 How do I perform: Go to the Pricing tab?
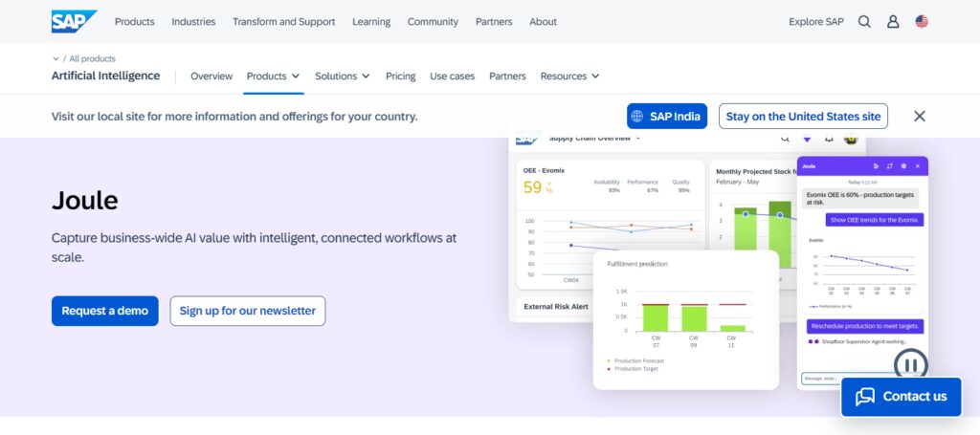(401, 76)
